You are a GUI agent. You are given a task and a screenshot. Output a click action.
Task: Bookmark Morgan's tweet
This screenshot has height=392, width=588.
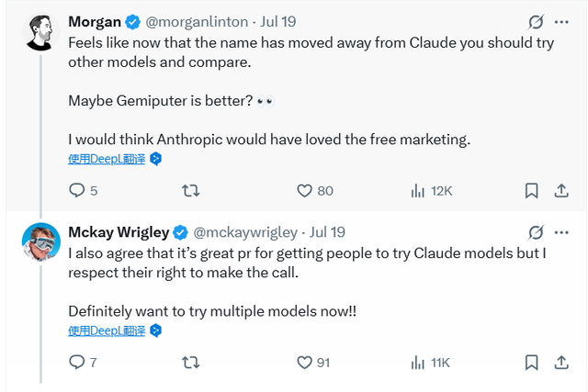531,191
